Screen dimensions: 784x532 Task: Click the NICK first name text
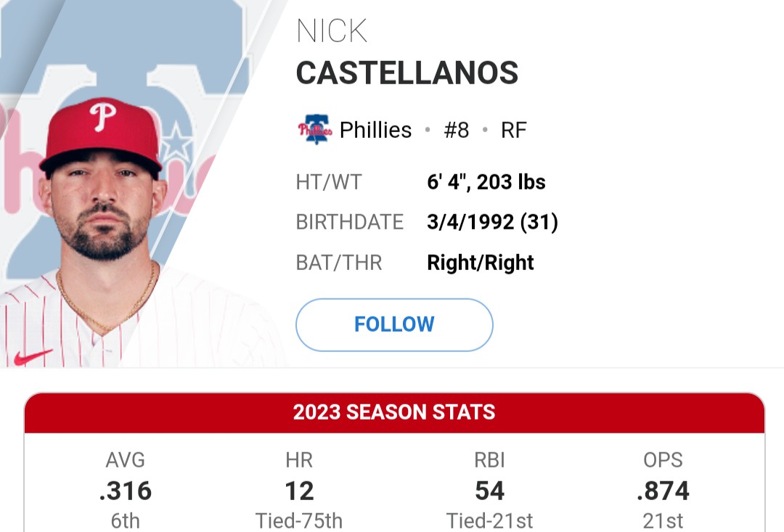point(332,31)
